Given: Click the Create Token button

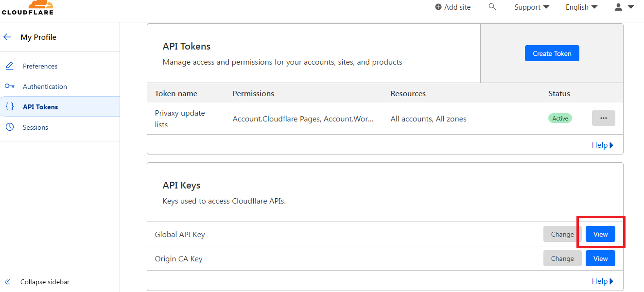Looking at the screenshot, I should tap(552, 53).
